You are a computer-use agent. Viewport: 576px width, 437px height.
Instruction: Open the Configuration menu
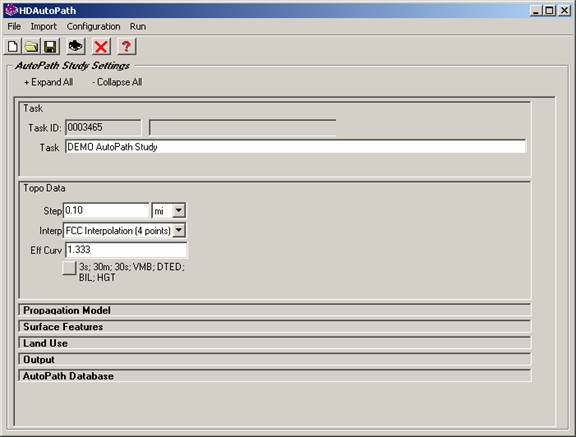coord(93,27)
